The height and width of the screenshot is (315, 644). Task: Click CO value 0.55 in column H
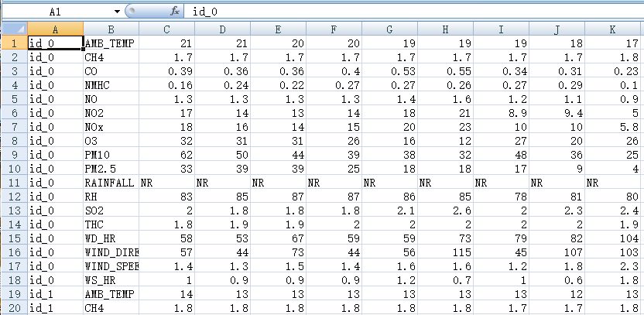tap(446, 70)
